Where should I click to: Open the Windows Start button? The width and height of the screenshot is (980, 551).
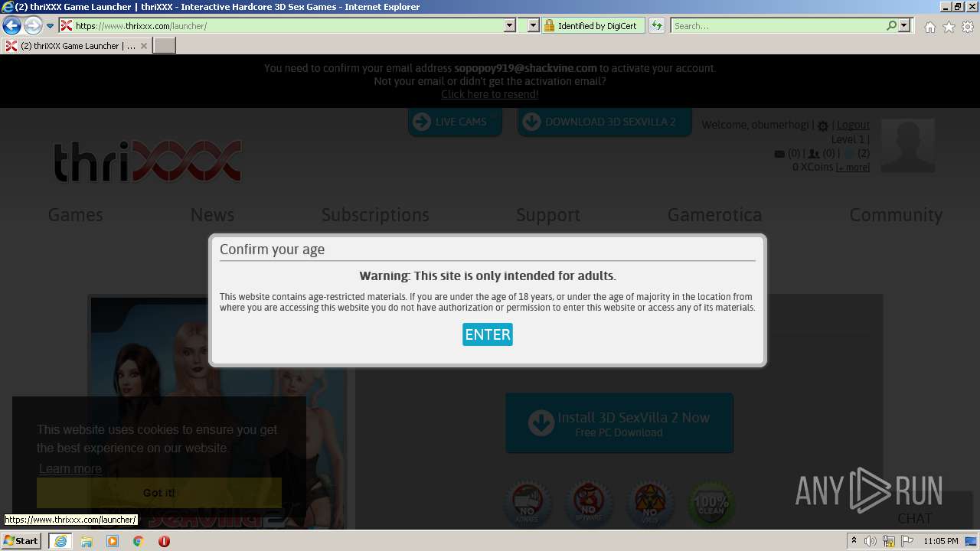coord(21,540)
